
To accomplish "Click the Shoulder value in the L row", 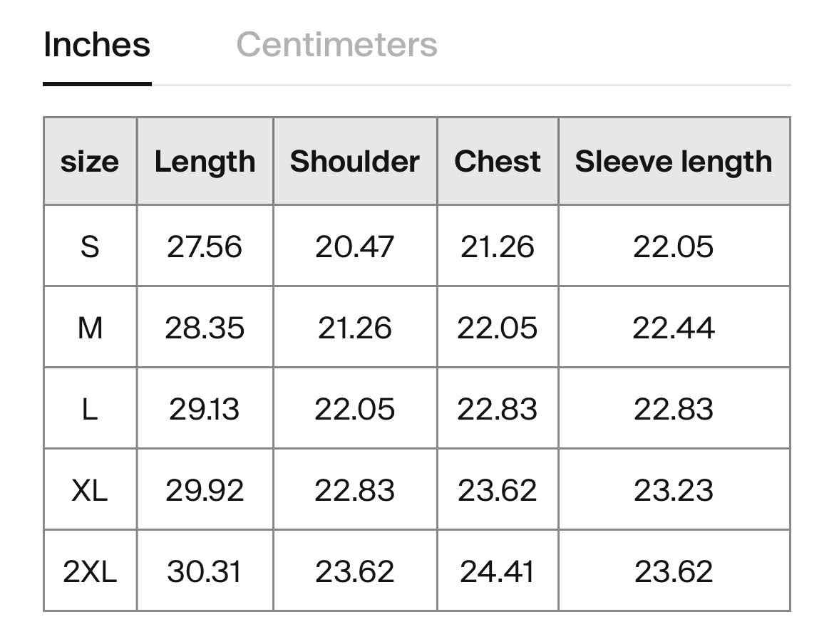I will pyautogui.click(x=354, y=409).
